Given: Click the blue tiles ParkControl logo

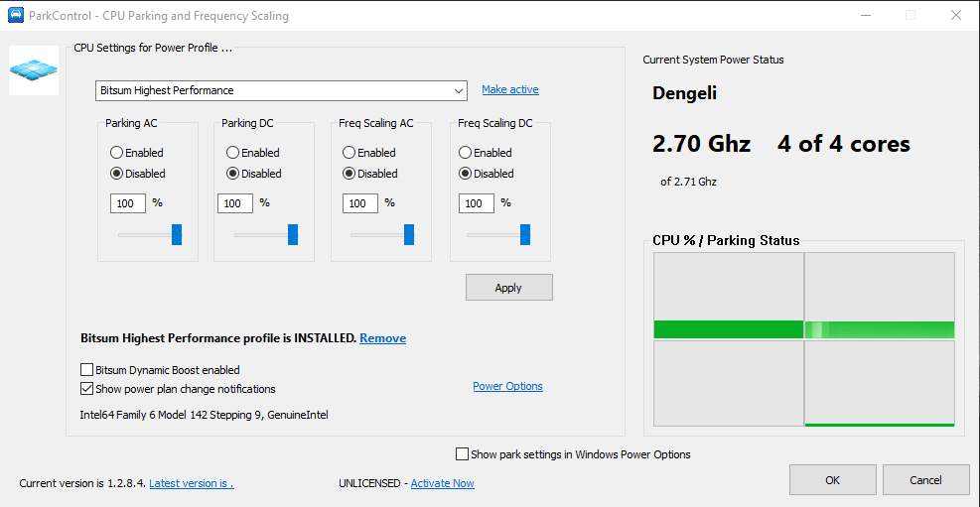Looking at the screenshot, I should 34,69.
